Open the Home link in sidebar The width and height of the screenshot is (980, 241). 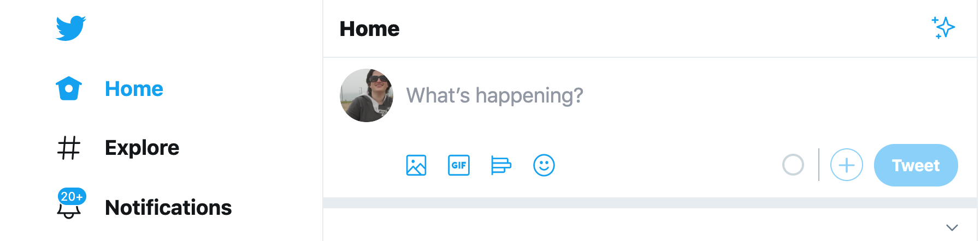coord(134,89)
